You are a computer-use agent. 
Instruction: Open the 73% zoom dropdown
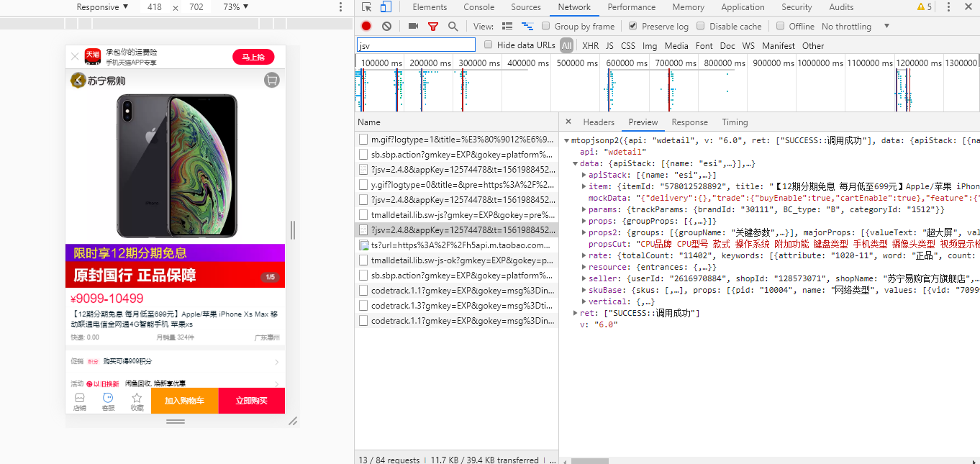click(235, 7)
